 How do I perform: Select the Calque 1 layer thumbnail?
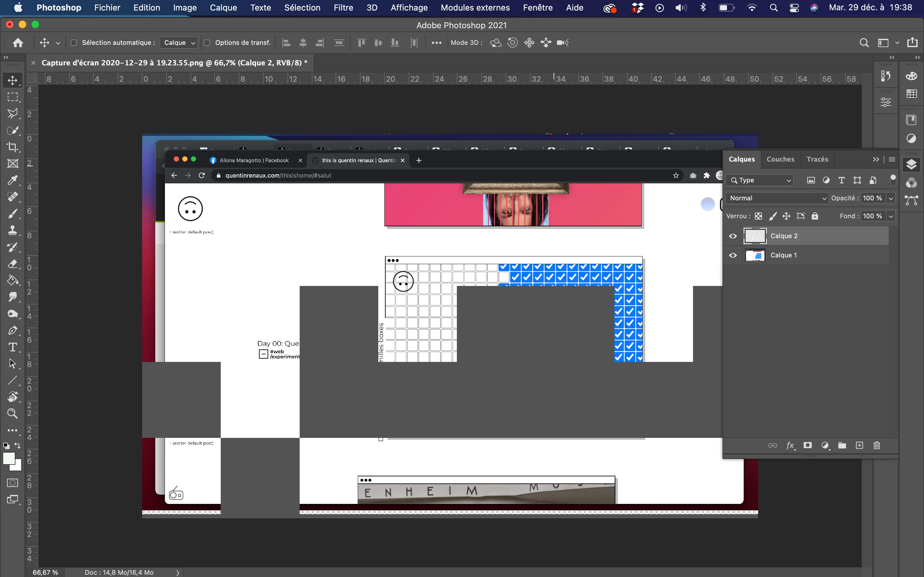coord(755,255)
